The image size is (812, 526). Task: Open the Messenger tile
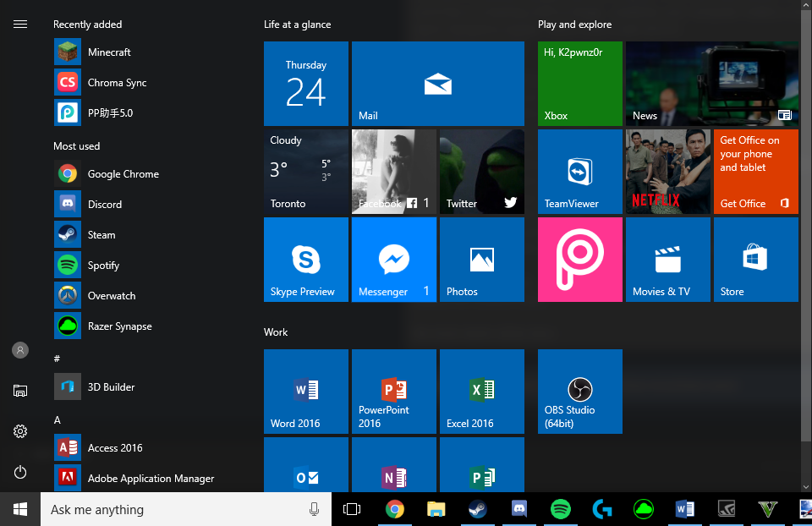393,260
